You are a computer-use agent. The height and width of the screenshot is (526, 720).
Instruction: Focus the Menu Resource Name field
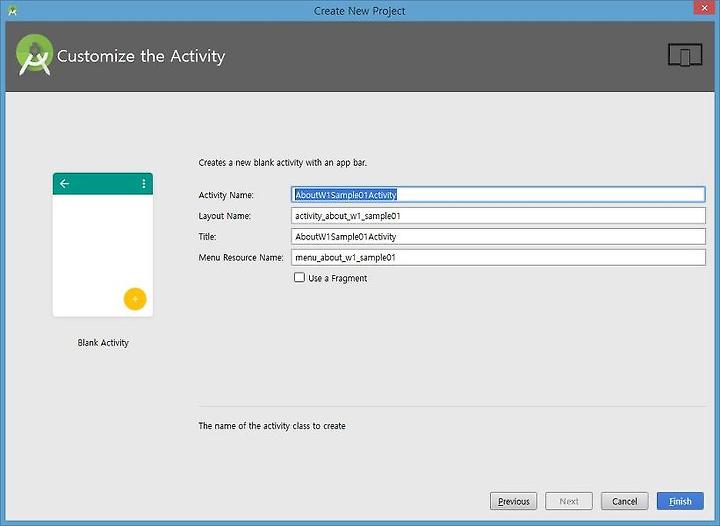click(498, 257)
